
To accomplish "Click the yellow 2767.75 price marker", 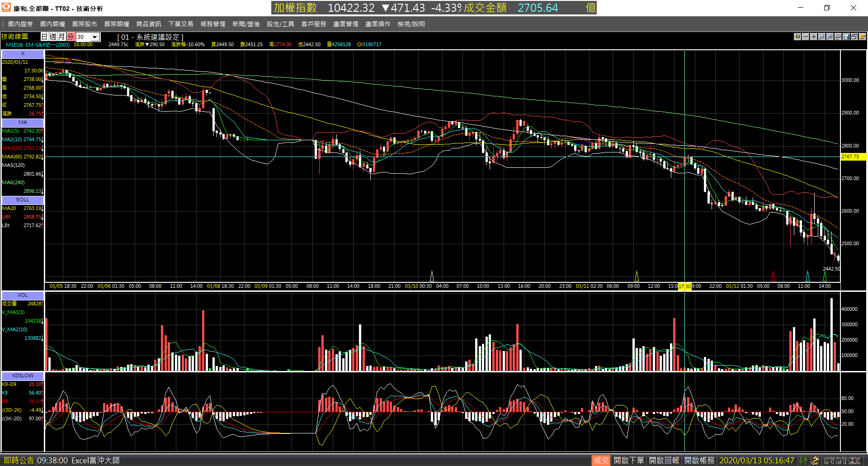I will click(x=853, y=157).
